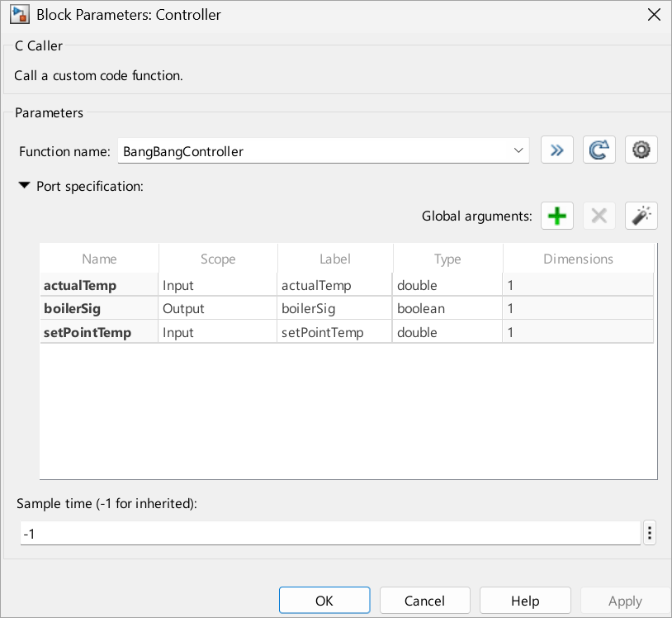This screenshot has width=672, height=618.
Task: Select the boilerSig output row
Action: (99, 307)
